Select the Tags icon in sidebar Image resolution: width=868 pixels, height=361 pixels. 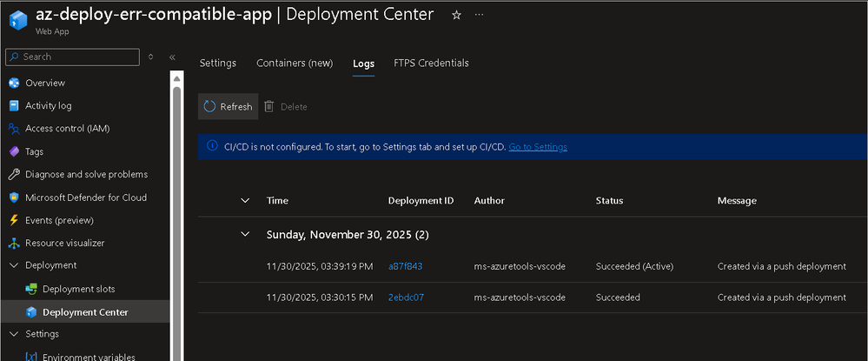pyautogui.click(x=14, y=151)
